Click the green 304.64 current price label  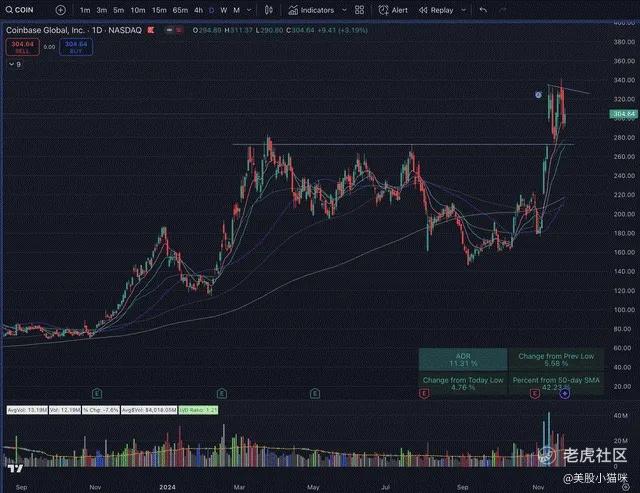click(622, 114)
